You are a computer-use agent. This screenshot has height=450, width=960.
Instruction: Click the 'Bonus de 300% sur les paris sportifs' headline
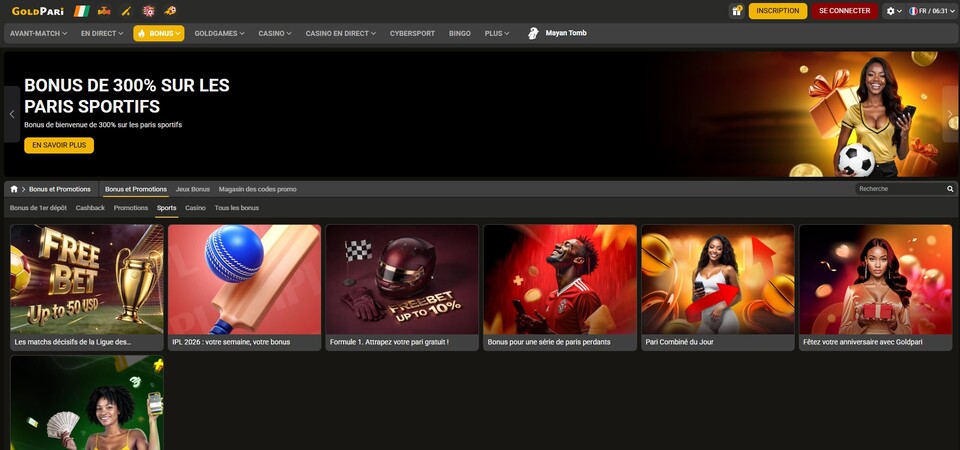127,96
